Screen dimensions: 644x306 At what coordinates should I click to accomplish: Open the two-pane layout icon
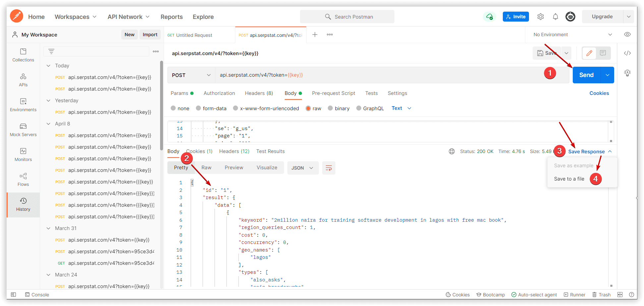[x=620, y=294]
